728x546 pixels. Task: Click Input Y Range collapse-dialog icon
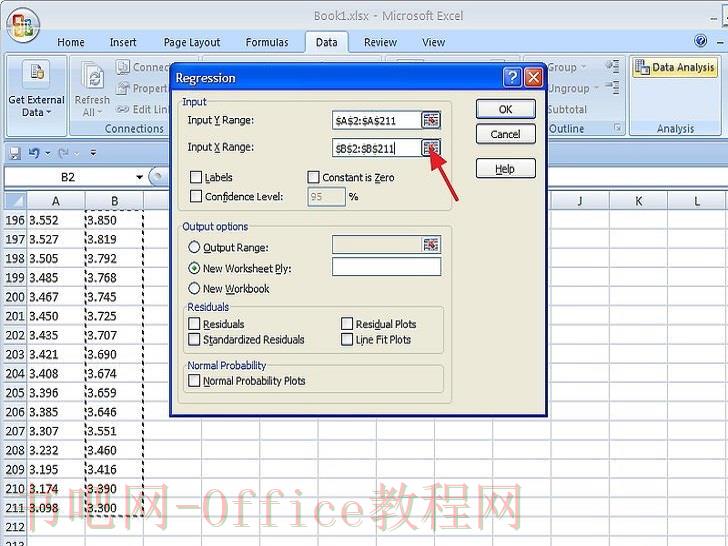(x=431, y=120)
